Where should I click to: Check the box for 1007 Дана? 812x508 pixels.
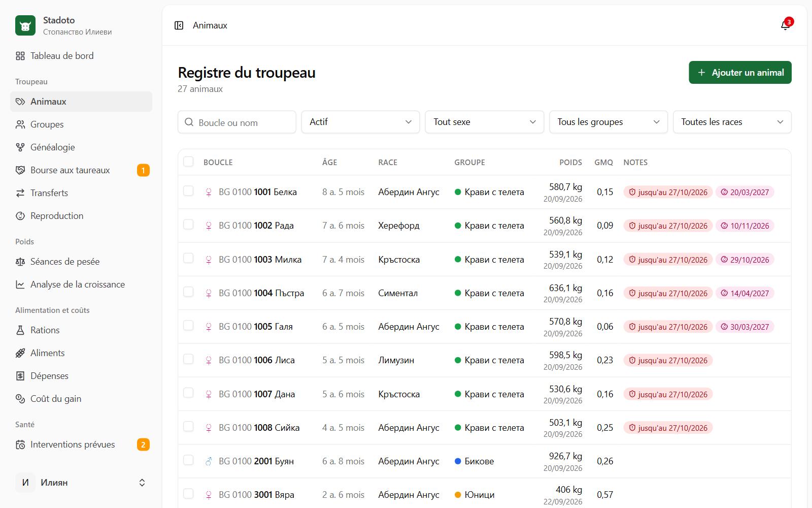188,393
